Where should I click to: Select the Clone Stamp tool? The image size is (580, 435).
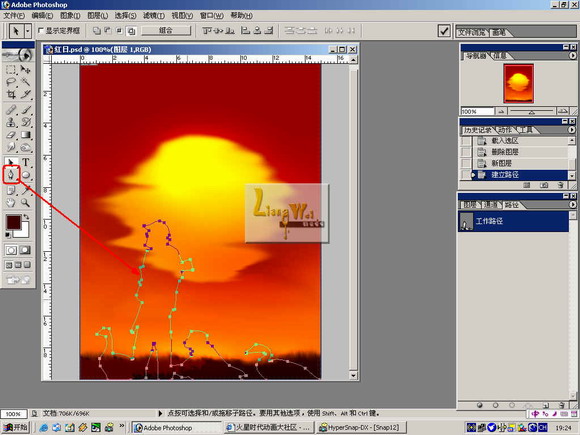coord(11,122)
